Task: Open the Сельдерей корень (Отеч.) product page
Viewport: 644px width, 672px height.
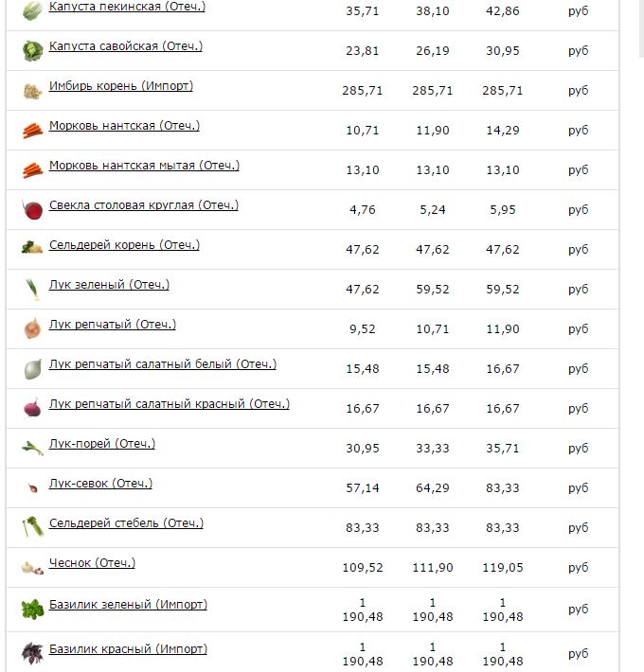Action: click(x=124, y=245)
